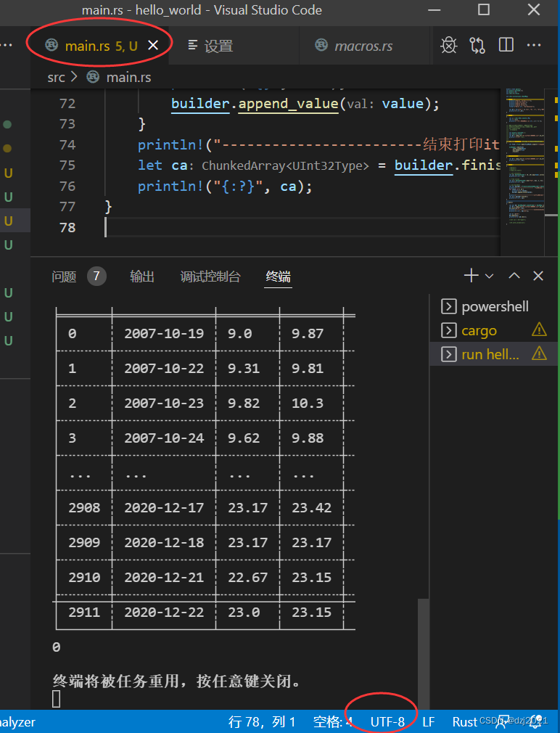Maximize the panel with up chevron
560x733 pixels.
tap(514, 276)
